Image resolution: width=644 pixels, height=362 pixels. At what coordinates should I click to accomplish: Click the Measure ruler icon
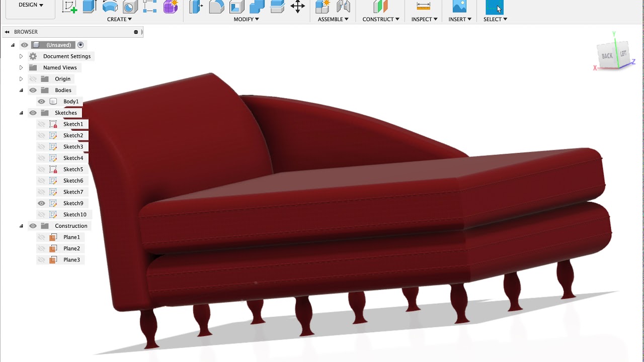424,6
